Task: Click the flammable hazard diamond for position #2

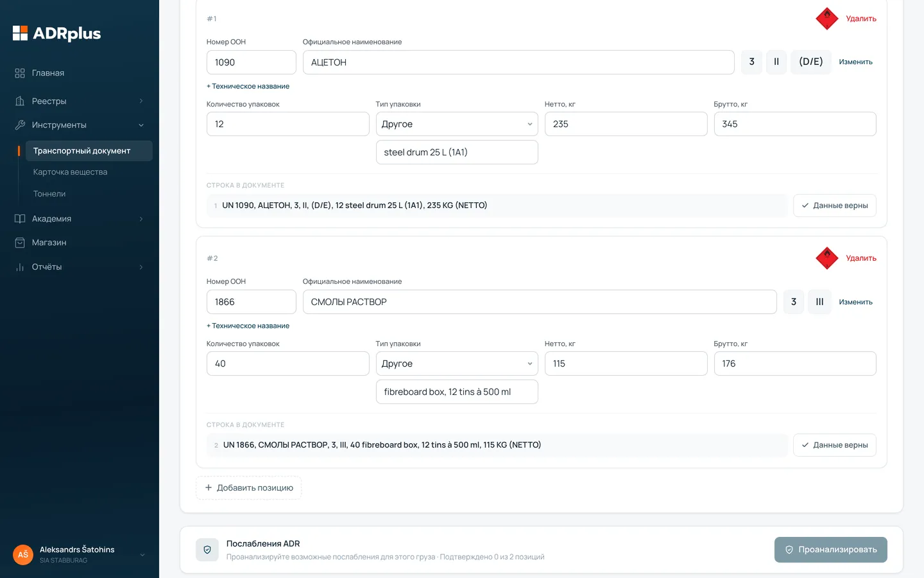Action: tap(827, 258)
